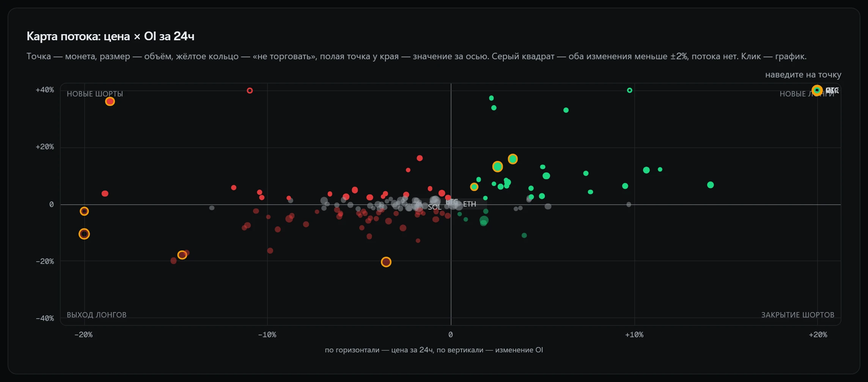This screenshot has width=868, height=382.
Task: Open the small dark red dot near −2% price, −13% OI
Action: pyautogui.click(x=418, y=241)
